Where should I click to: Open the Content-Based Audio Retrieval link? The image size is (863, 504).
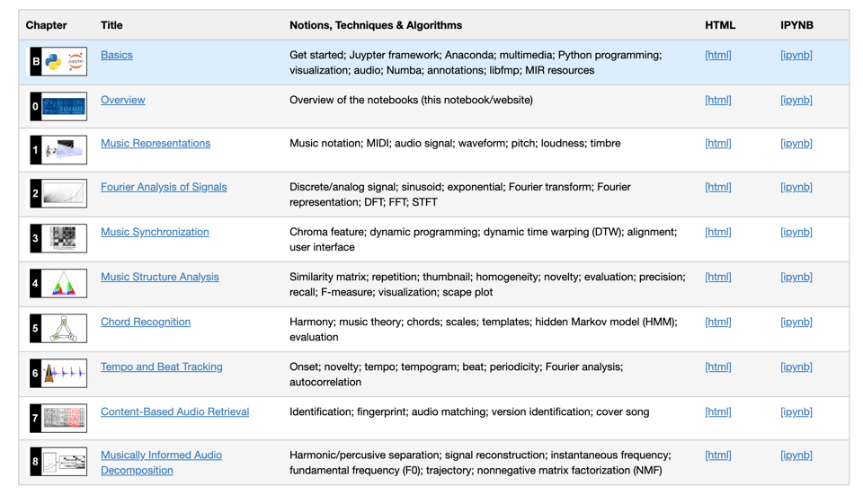pos(175,411)
